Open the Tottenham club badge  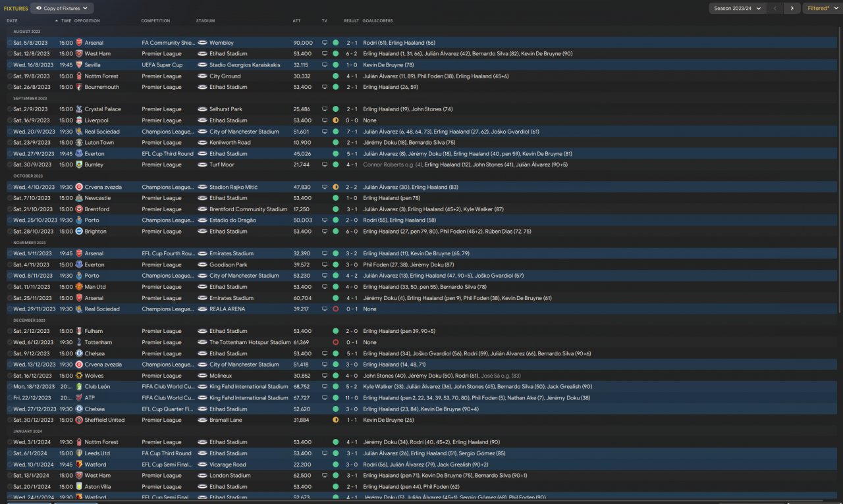pos(79,342)
